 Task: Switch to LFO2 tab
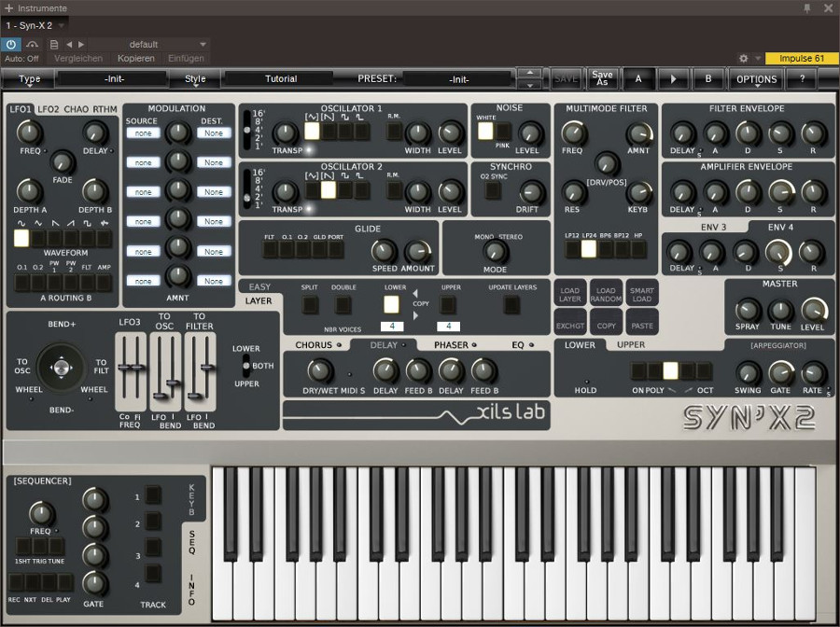(49, 109)
